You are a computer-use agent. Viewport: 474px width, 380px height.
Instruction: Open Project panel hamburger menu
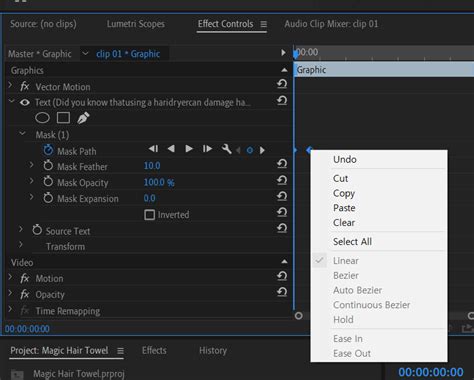tap(120, 351)
